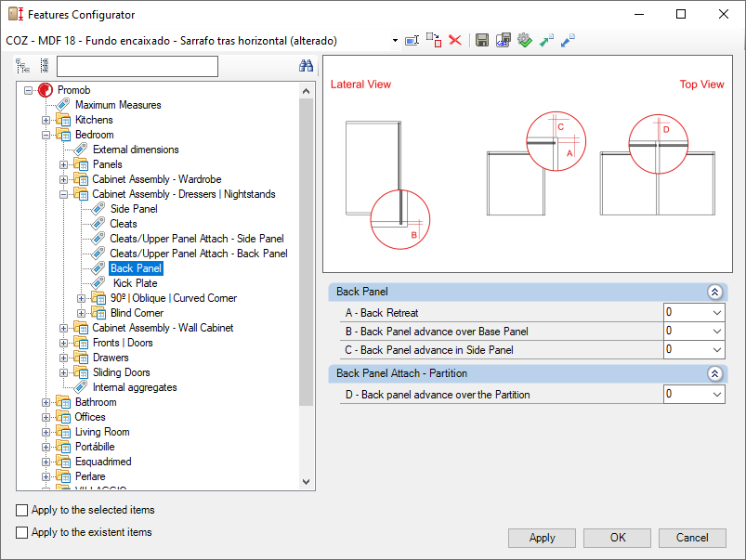Select the Esquadrimed tree item
The width and height of the screenshot is (746, 560).
point(103,462)
